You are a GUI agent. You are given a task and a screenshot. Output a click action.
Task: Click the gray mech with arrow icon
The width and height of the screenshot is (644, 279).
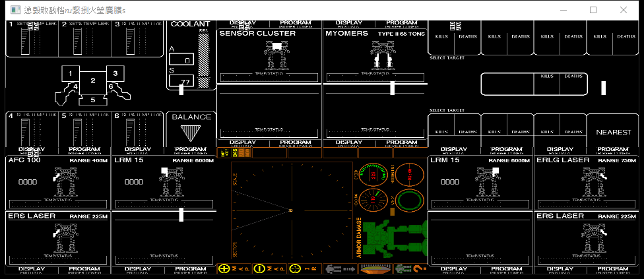coord(340,269)
